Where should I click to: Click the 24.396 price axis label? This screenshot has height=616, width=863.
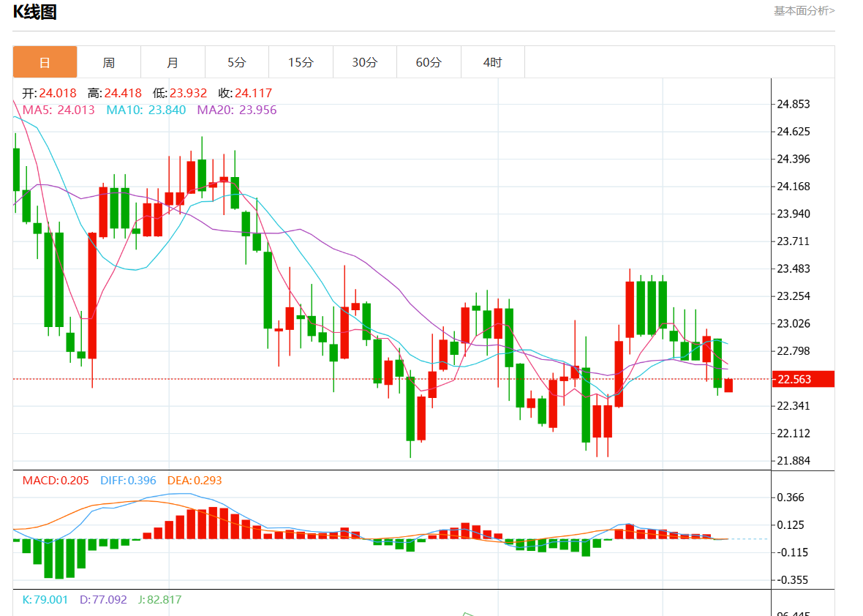793,159
